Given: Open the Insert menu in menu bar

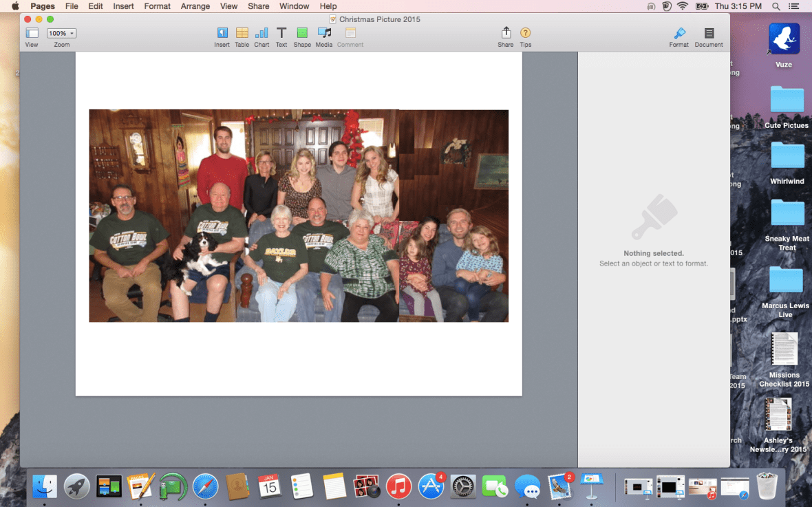Looking at the screenshot, I should (x=124, y=6).
